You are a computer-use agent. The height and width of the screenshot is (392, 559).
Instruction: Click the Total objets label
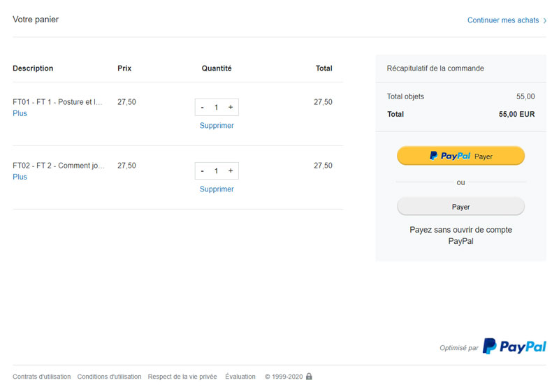[x=405, y=96]
